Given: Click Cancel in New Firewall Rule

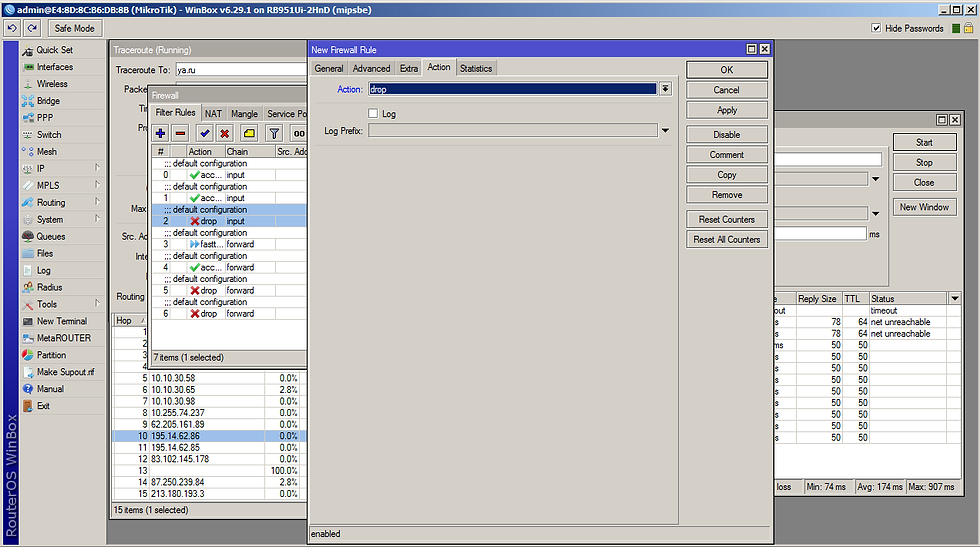Looking at the screenshot, I should point(726,90).
